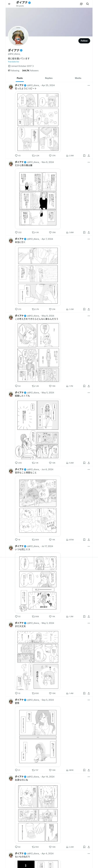This screenshot has height=868, width=98.
Task: Click the search icon in header
Action: 88,4
